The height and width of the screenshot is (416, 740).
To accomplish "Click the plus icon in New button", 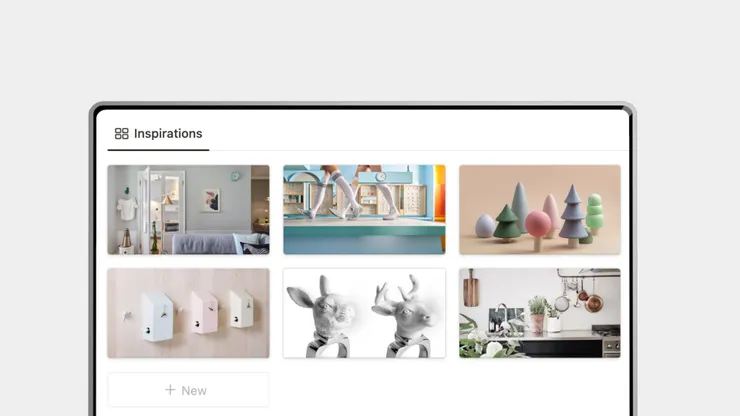I will click(x=170, y=390).
